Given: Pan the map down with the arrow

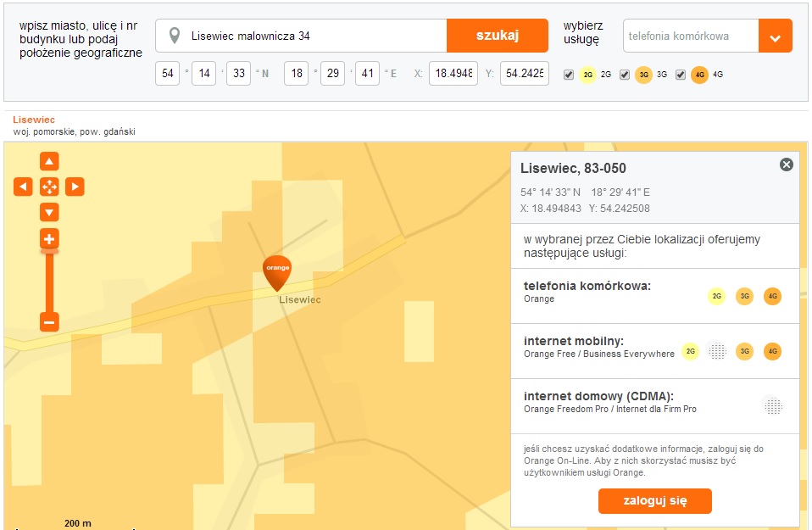Looking at the screenshot, I should click(49, 212).
